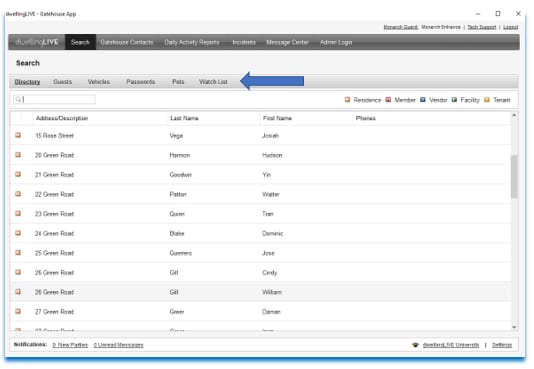Click the Logout link
Screen dimensions: 534x369
click(x=511, y=27)
